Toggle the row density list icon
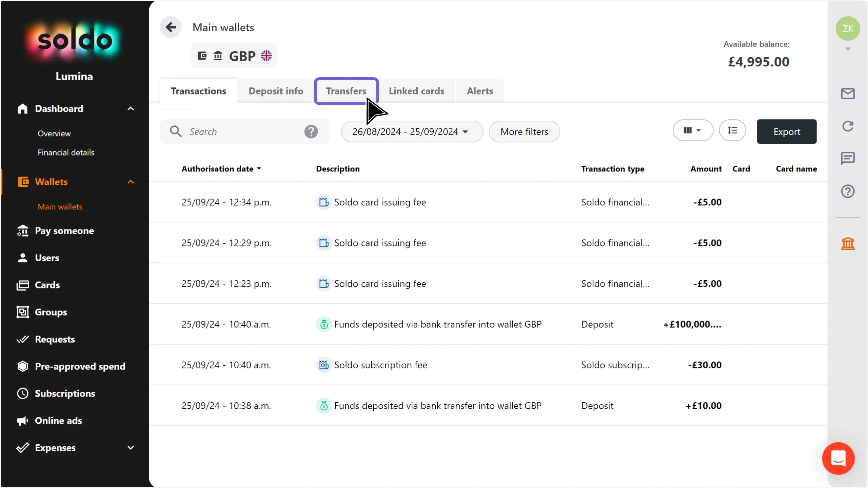The width and height of the screenshot is (868, 488). [x=732, y=130]
